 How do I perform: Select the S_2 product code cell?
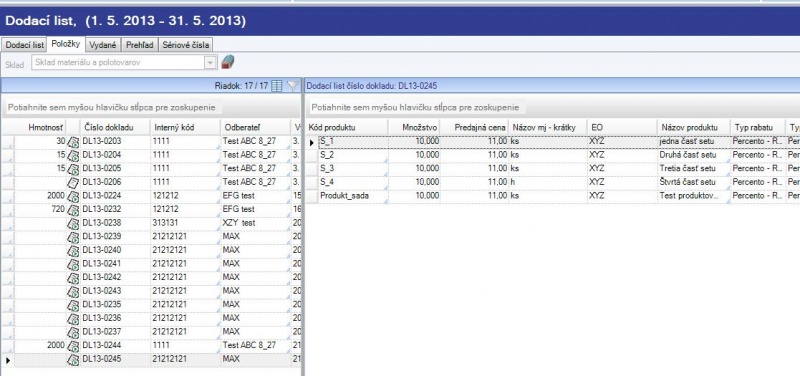tap(353, 155)
